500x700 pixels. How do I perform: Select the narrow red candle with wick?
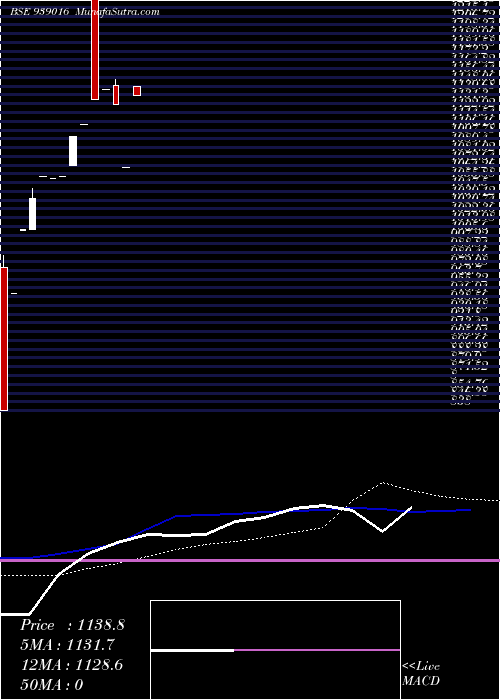(x=116, y=93)
